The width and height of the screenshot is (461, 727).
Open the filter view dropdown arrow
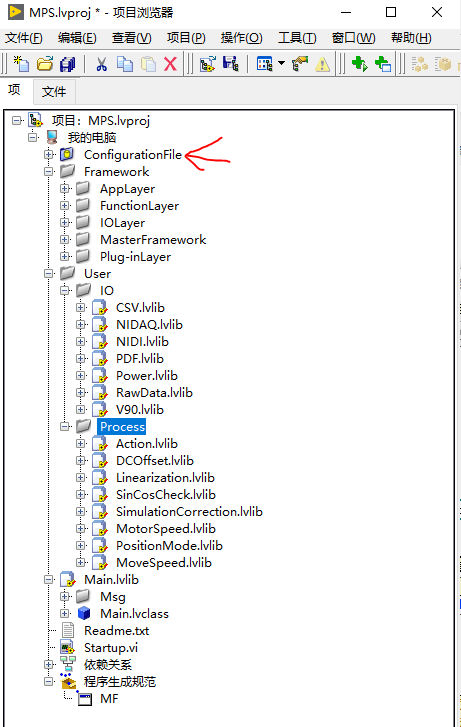(281, 63)
